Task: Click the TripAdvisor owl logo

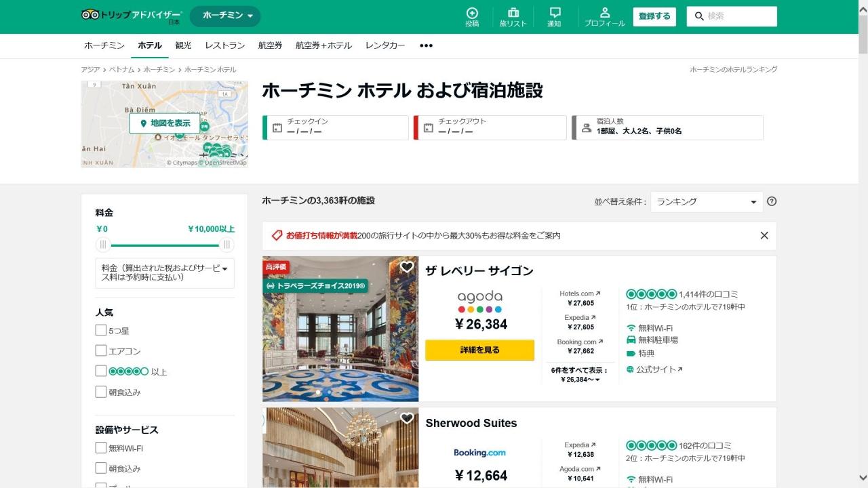Action: click(x=90, y=15)
